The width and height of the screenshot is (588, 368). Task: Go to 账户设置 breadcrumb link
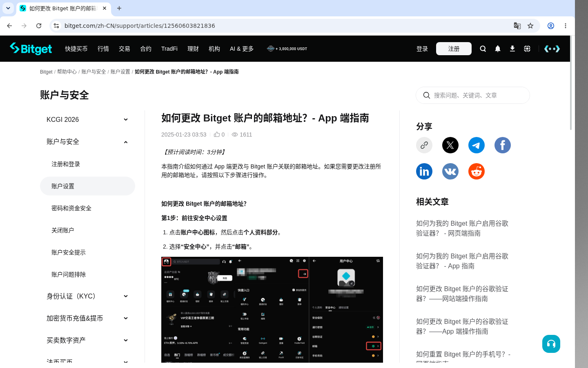pyautogui.click(x=120, y=72)
